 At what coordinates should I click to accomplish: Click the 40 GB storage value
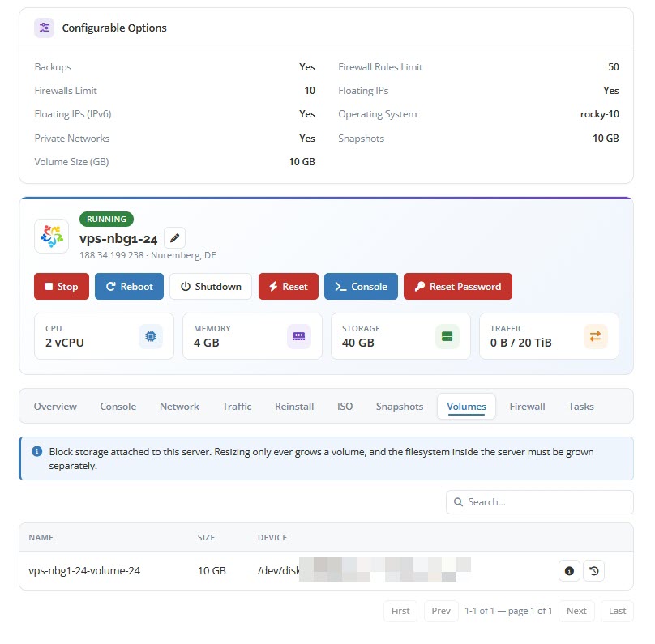coord(358,343)
